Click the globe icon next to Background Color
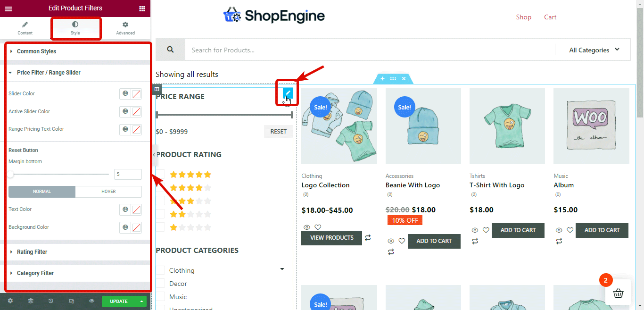This screenshot has width=644, height=310. (125, 227)
